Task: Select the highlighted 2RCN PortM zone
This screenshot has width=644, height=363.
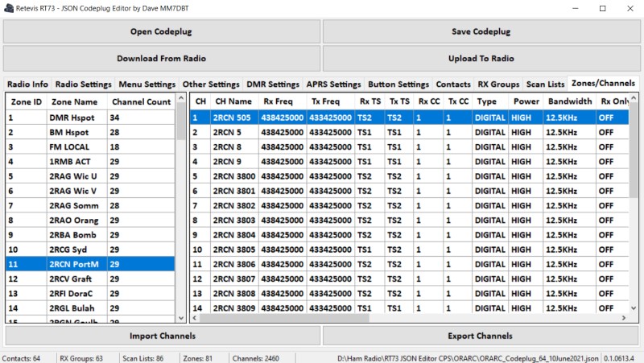Action: tap(90, 264)
